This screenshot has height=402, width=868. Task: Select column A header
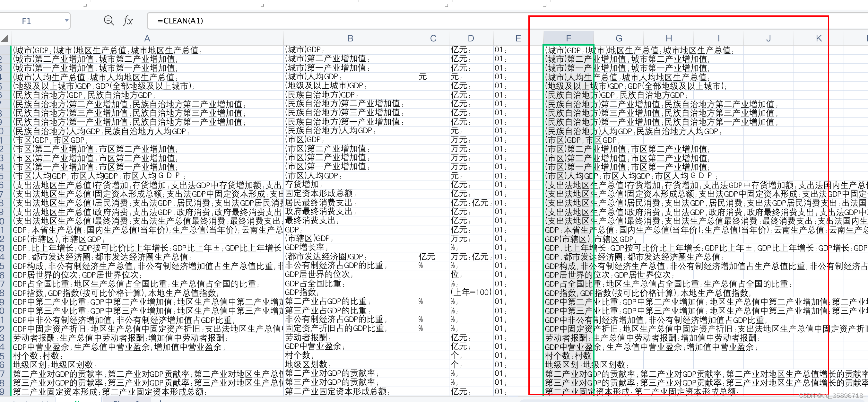pyautogui.click(x=147, y=39)
